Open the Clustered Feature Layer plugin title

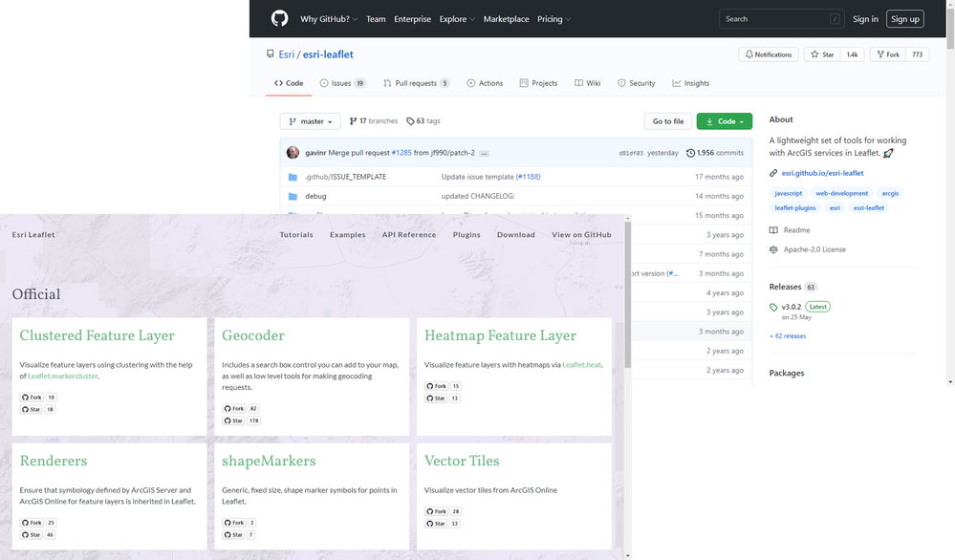pos(97,335)
